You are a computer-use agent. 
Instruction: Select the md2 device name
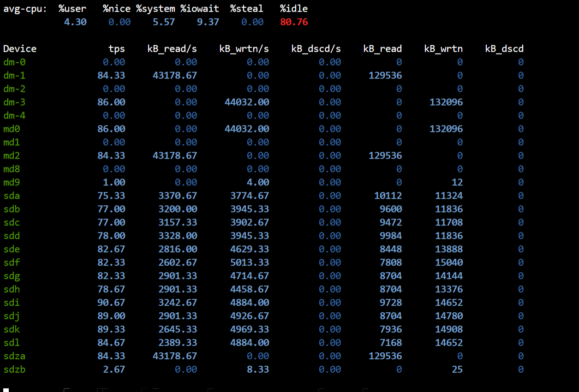click(x=12, y=156)
